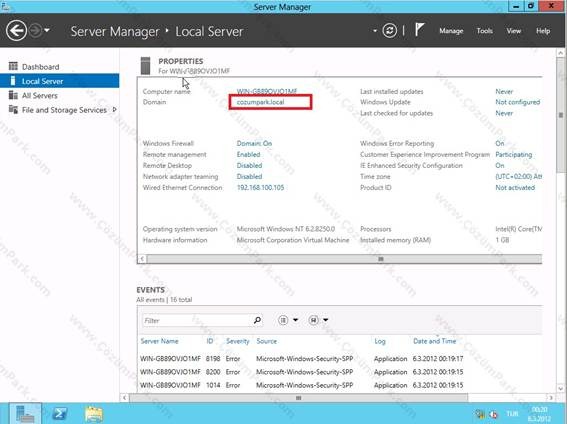Open File Explorer from the taskbar
This screenshot has width=567, height=424.
pos(94,414)
